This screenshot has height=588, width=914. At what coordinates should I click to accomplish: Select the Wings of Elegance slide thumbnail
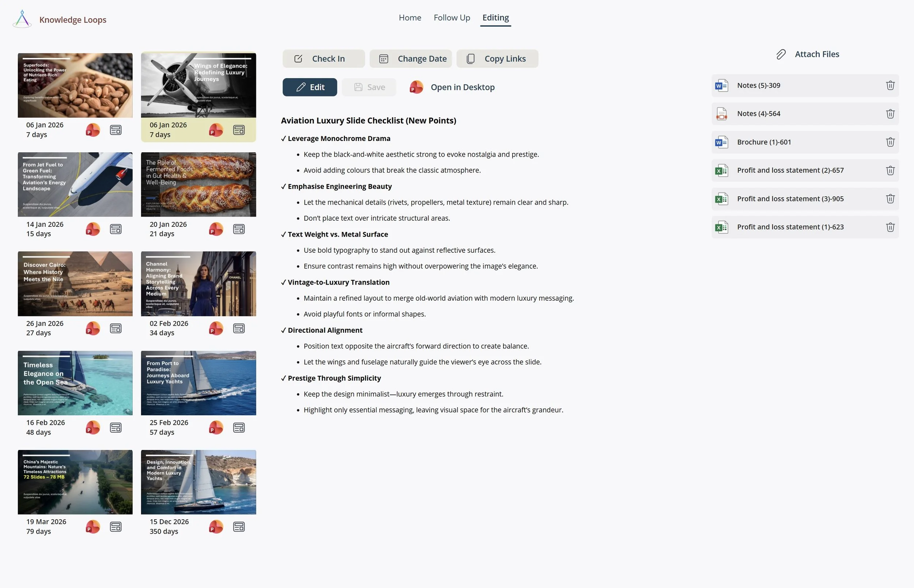coord(198,85)
